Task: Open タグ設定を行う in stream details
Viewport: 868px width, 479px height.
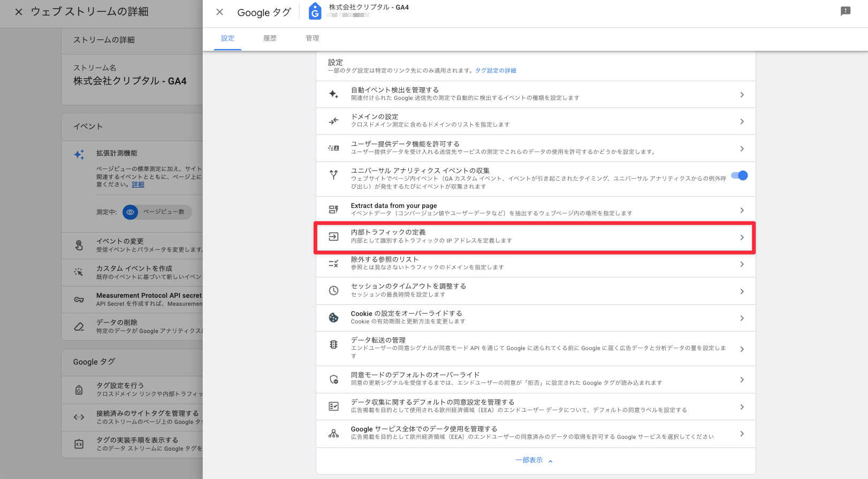Action: 132,390
